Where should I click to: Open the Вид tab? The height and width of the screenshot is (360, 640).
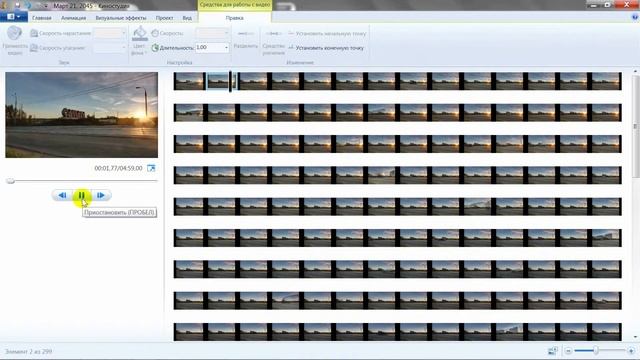pyautogui.click(x=187, y=18)
